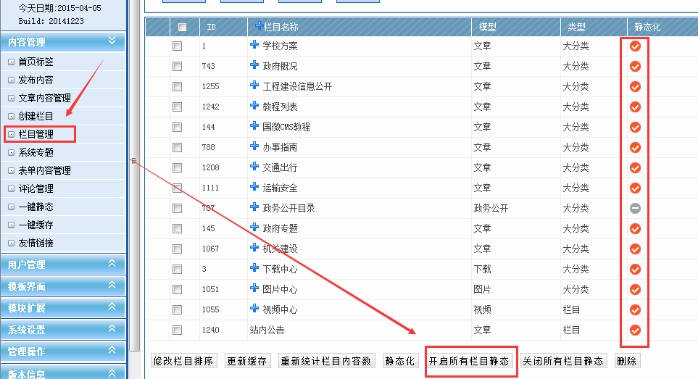The height and width of the screenshot is (379, 698).
Task: Check the box for row ID 1242
Action: point(177,107)
